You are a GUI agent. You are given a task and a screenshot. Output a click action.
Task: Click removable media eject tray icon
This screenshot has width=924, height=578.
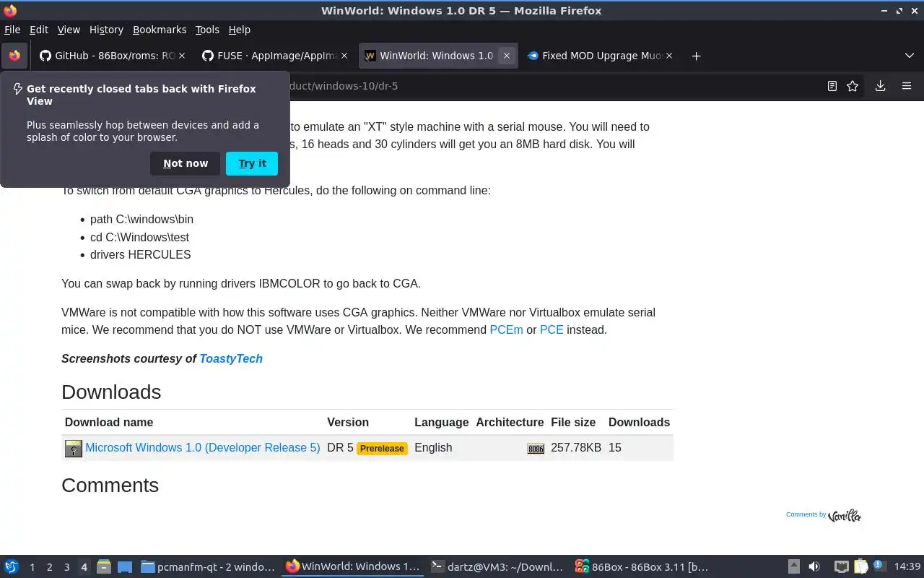[x=793, y=566]
